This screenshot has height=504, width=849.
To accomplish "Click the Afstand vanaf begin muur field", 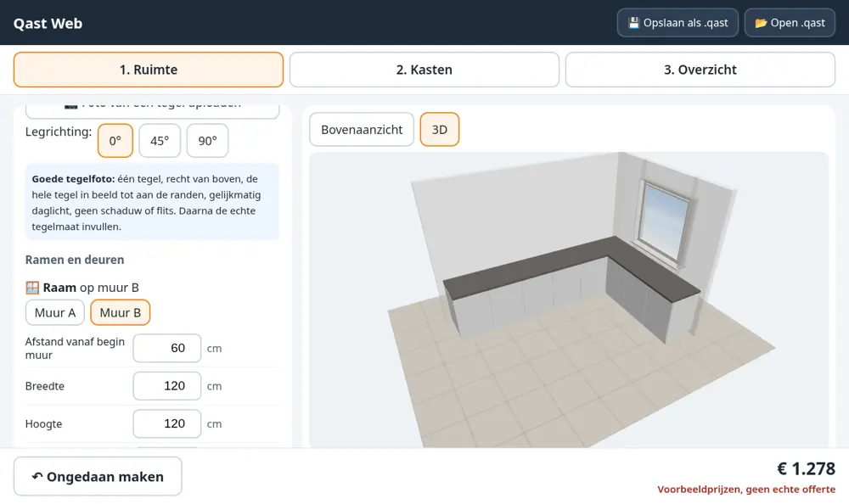I will coord(166,348).
